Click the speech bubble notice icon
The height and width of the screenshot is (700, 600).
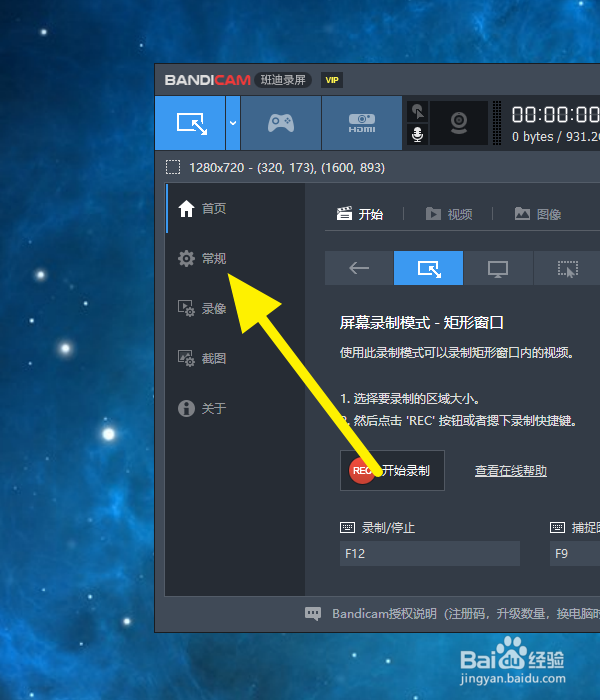pyautogui.click(x=313, y=614)
